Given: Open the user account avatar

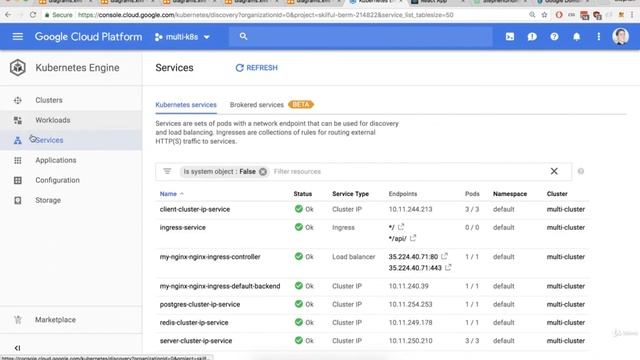Looking at the screenshot, I should click(x=620, y=37).
